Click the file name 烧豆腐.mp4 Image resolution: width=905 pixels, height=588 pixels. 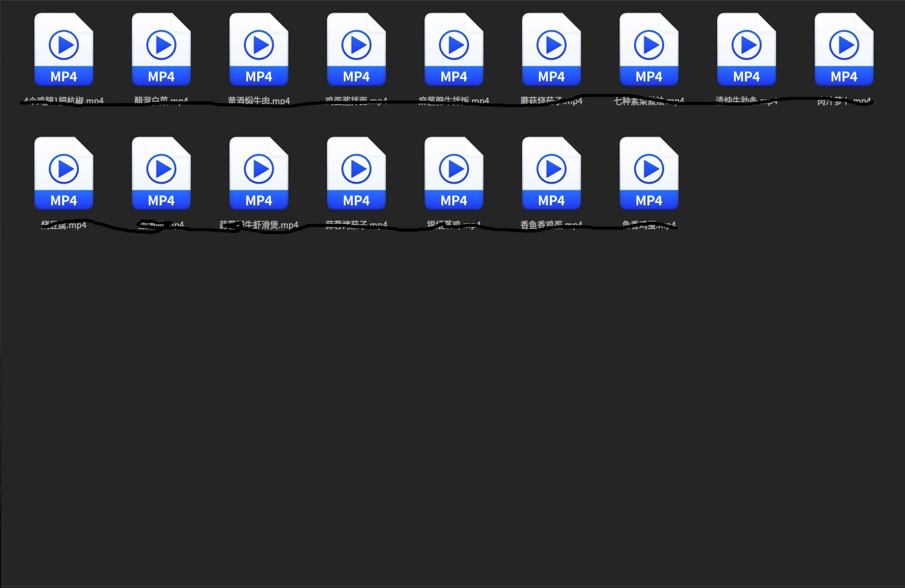(x=64, y=225)
